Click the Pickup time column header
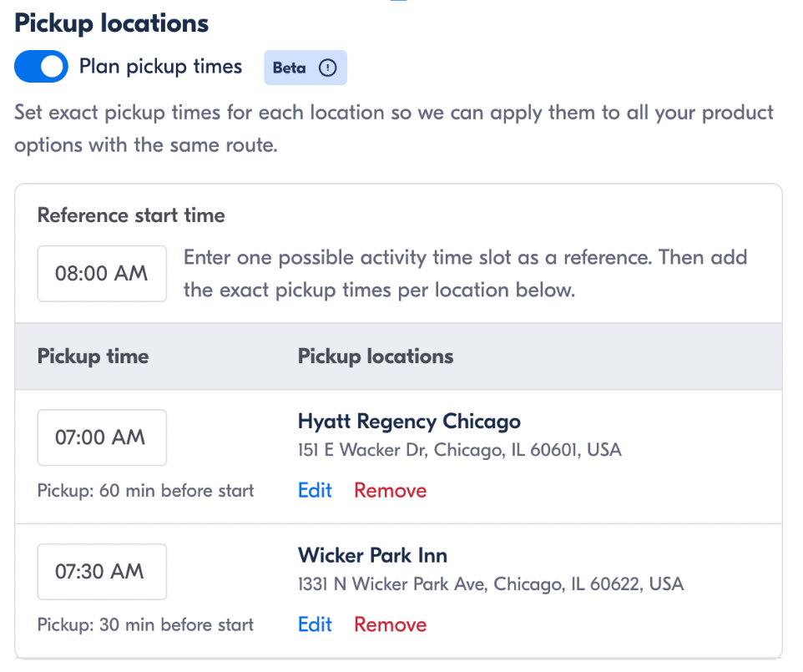803x672 pixels. point(93,356)
